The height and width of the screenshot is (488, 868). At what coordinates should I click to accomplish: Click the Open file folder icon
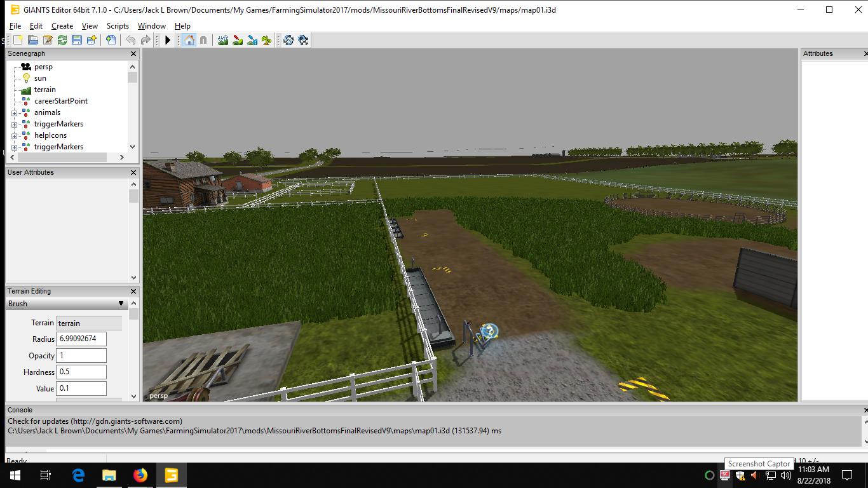point(32,40)
